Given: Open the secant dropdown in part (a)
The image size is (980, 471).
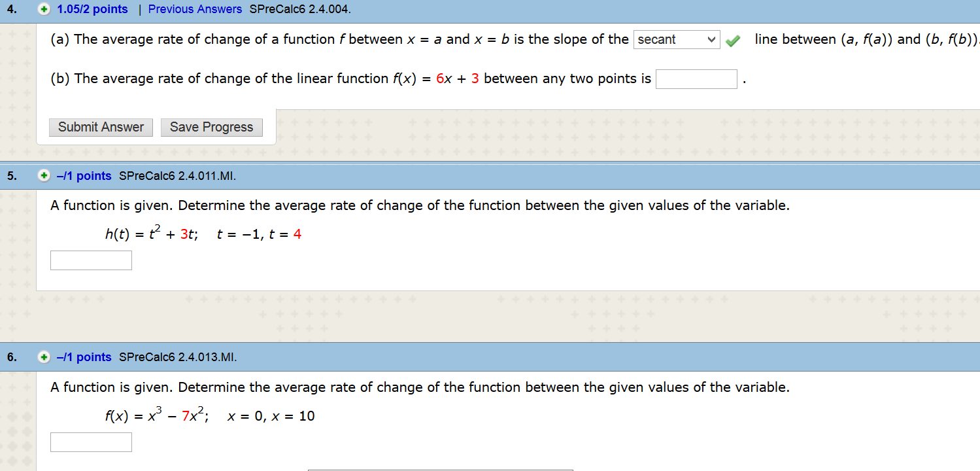Looking at the screenshot, I should pyautogui.click(x=676, y=40).
